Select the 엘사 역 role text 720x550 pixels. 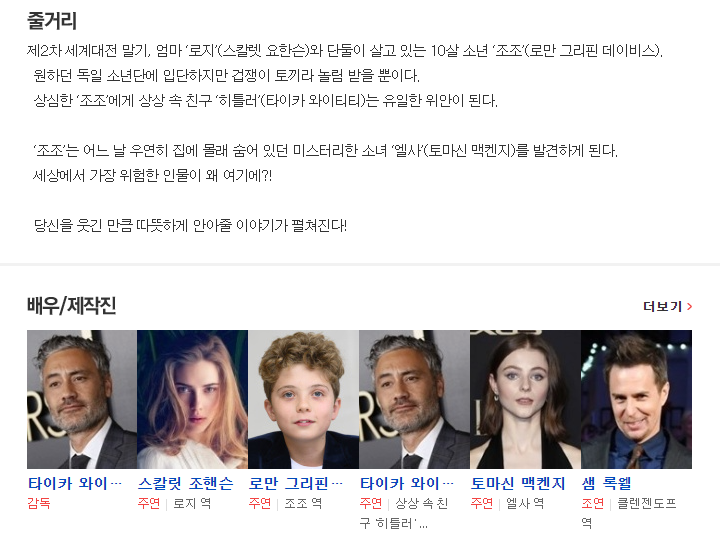pyautogui.click(x=525, y=504)
